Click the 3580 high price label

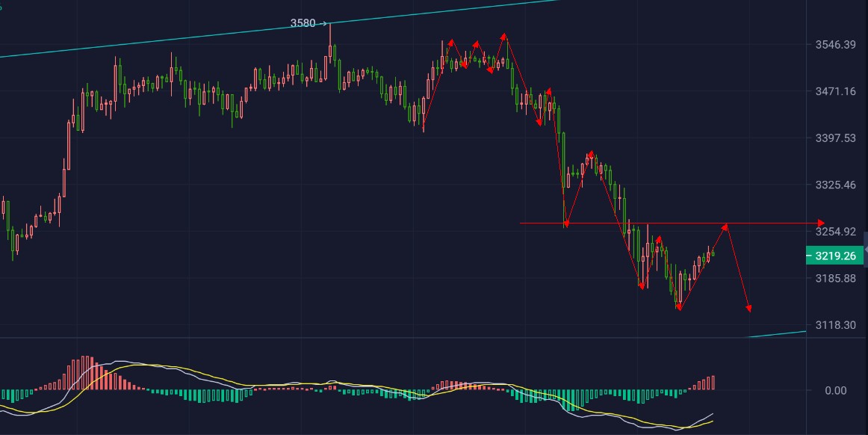[x=303, y=23]
